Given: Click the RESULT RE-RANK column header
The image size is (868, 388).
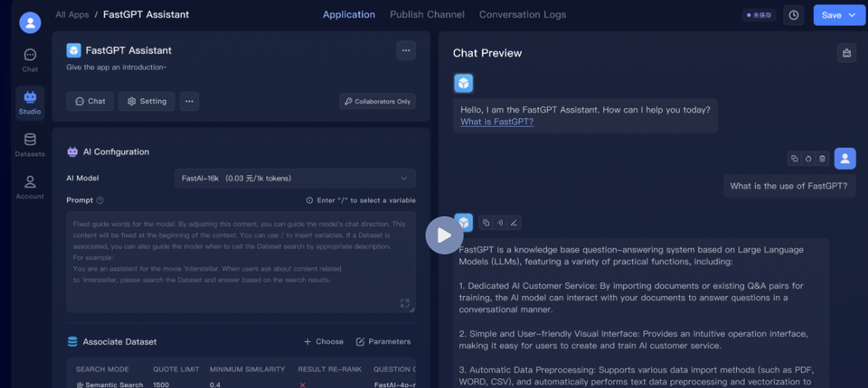Looking at the screenshot, I should pyautogui.click(x=330, y=369).
